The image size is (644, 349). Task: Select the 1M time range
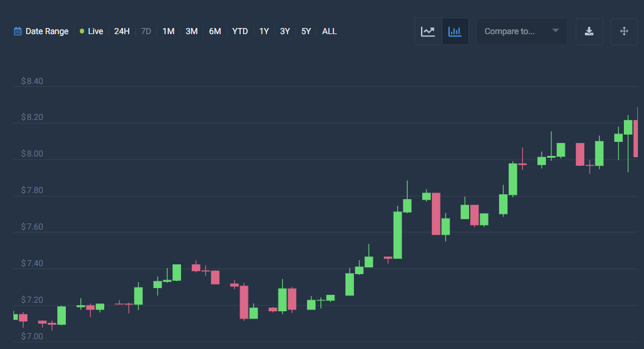[x=168, y=31]
